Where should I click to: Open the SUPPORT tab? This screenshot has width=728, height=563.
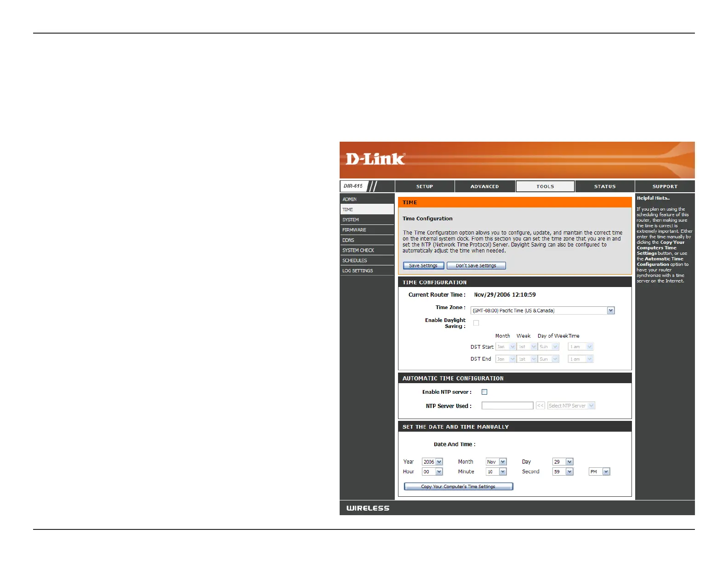[665, 186]
